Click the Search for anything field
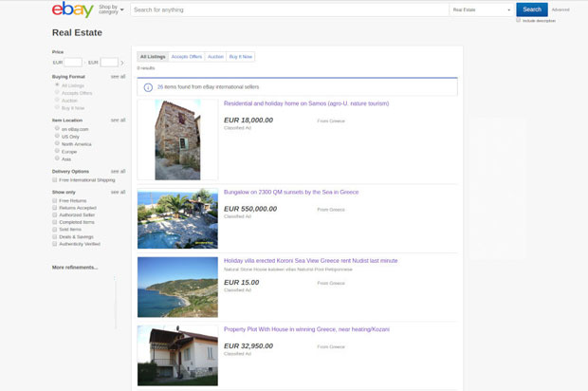 click(289, 9)
